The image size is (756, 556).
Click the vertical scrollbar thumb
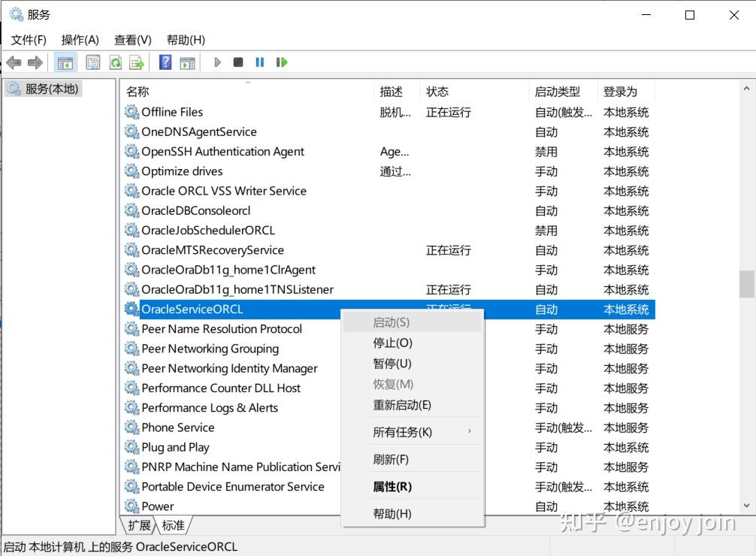(746, 284)
